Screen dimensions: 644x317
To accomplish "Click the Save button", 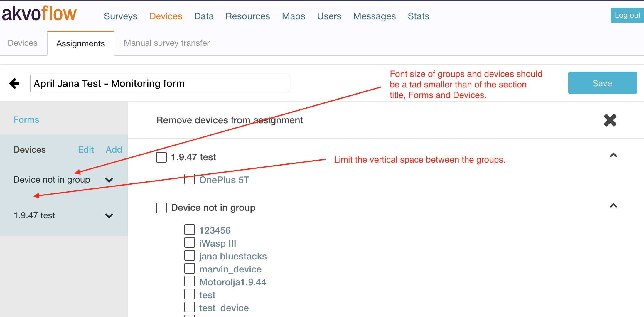I will click(602, 83).
